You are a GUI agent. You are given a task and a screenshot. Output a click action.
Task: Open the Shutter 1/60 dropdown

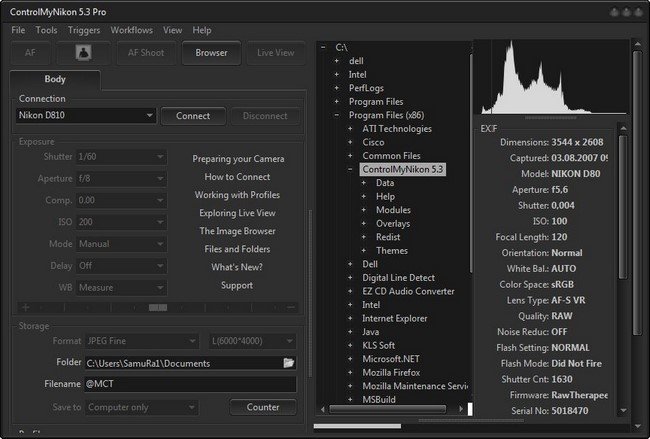click(121, 157)
